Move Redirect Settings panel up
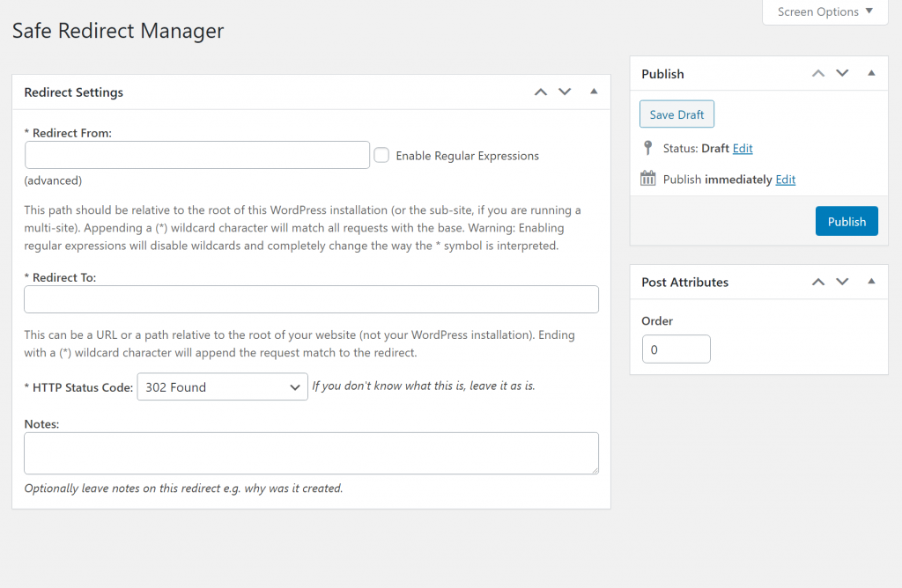Screen dimensions: 902x588 (x=541, y=92)
